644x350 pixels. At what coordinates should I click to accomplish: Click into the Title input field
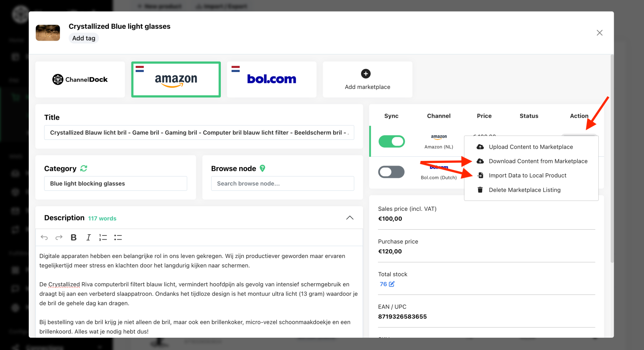tap(199, 133)
